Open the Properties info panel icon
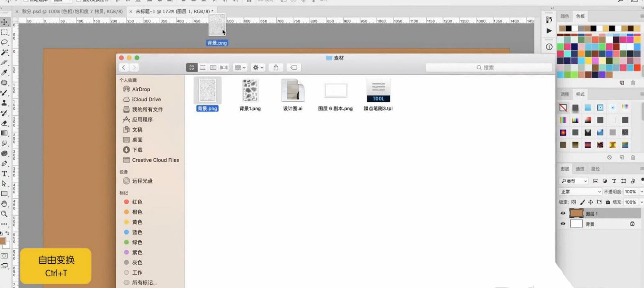The height and width of the screenshot is (288, 644). click(x=549, y=47)
